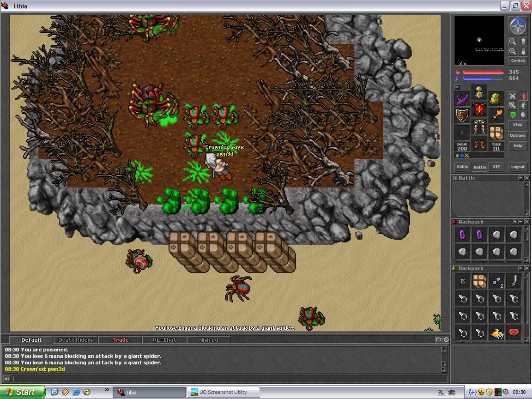Open UO Screenshot Utility from taskbar
Viewport: 532px width, 399px height.
pyautogui.click(x=223, y=392)
